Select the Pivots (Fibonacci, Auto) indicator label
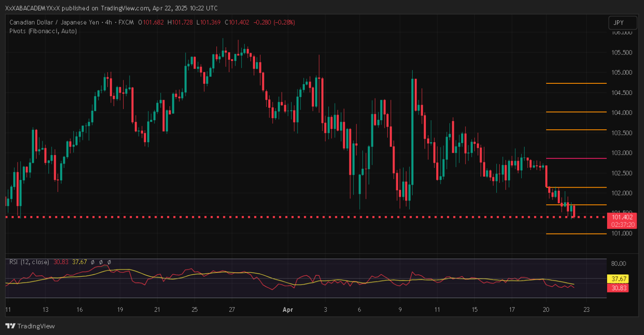Image resolution: width=644 pixels, height=335 pixels. [43, 31]
